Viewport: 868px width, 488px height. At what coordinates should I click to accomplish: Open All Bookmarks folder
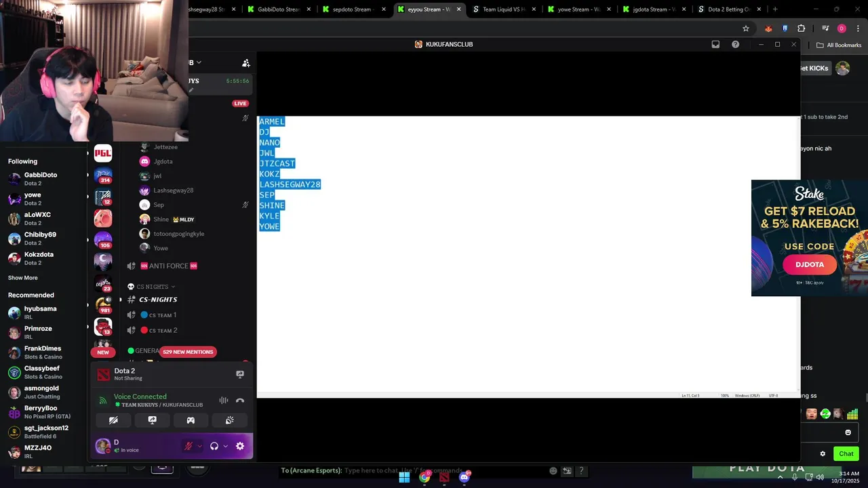coord(839,45)
